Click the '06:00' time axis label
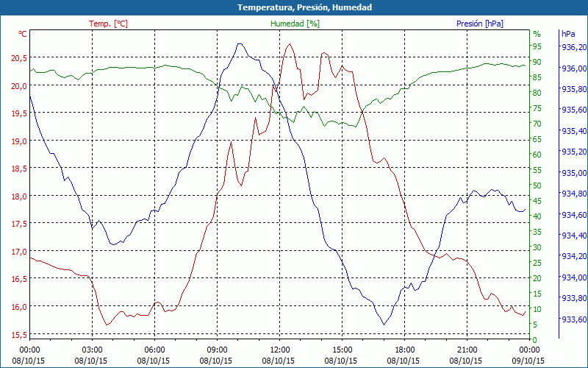588x368 pixels. [154, 350]
